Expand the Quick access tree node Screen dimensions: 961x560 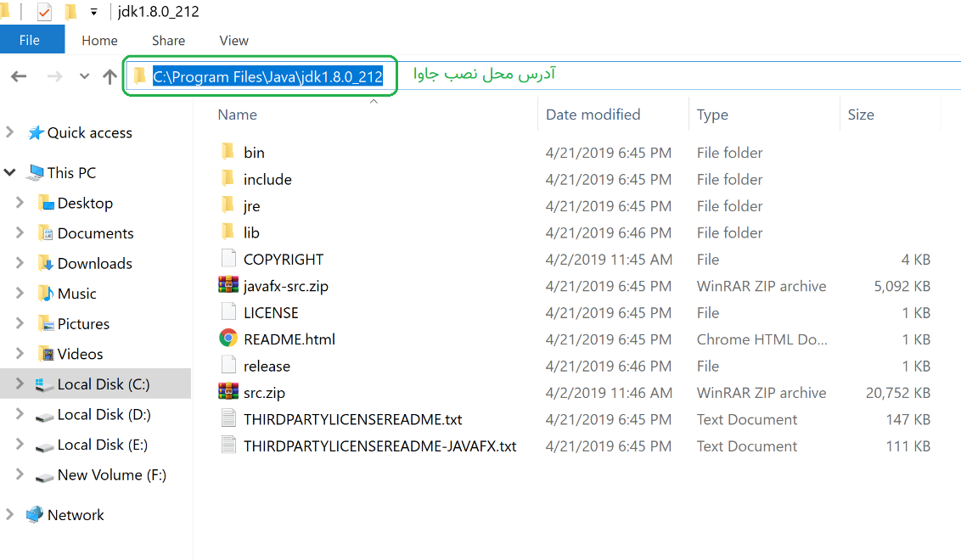[x=10, y=132]
